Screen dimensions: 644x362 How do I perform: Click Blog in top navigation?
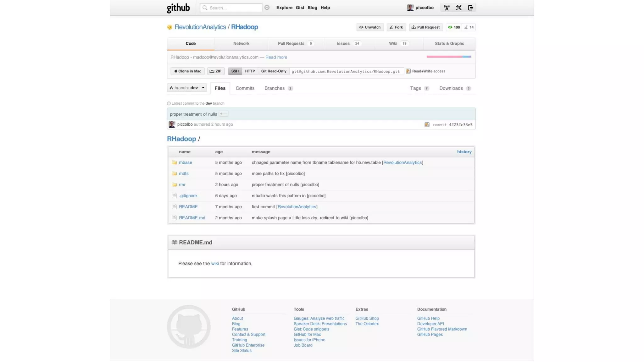[312, 8]
